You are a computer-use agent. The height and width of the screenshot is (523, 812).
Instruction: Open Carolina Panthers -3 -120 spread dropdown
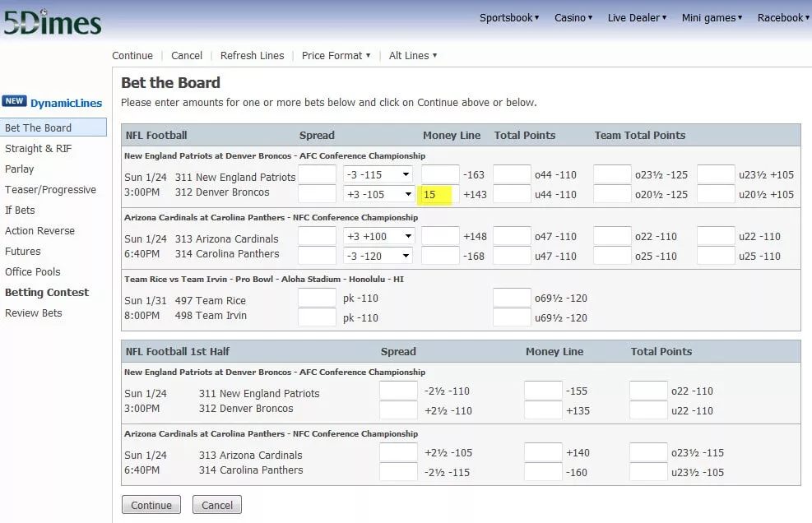click(378, 256)
